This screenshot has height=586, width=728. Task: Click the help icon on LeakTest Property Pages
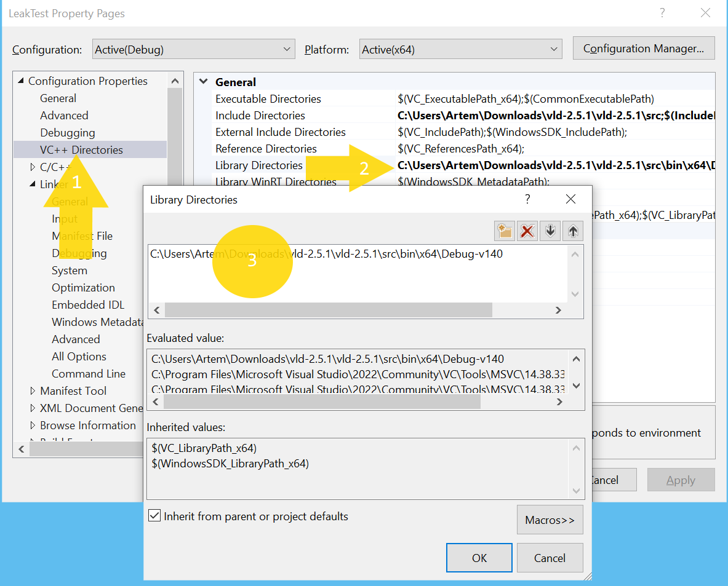[662, 12]
